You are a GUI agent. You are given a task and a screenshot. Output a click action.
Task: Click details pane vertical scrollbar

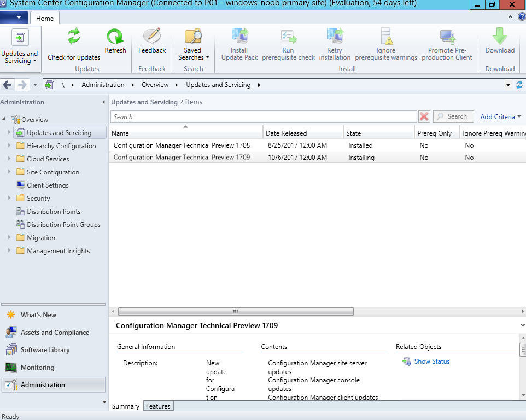pos(522,350)
